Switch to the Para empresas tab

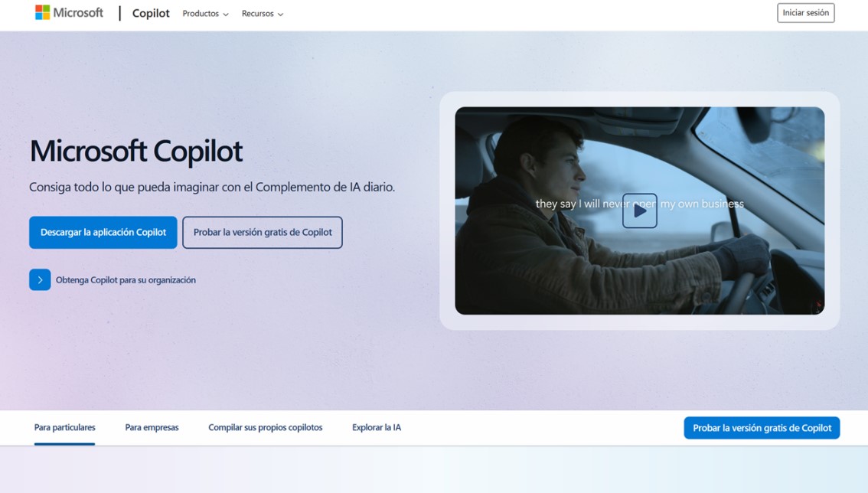click(152, 427)
